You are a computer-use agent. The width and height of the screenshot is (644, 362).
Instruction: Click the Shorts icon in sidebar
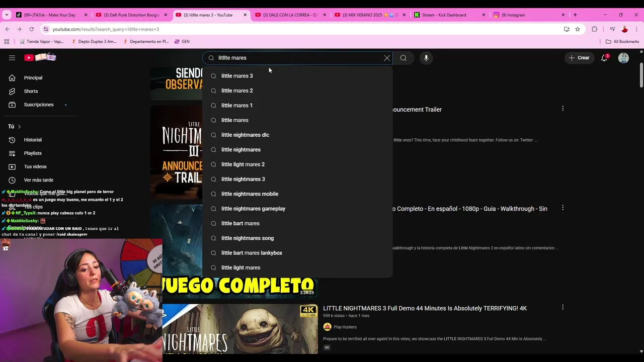[x=12, y=91]
